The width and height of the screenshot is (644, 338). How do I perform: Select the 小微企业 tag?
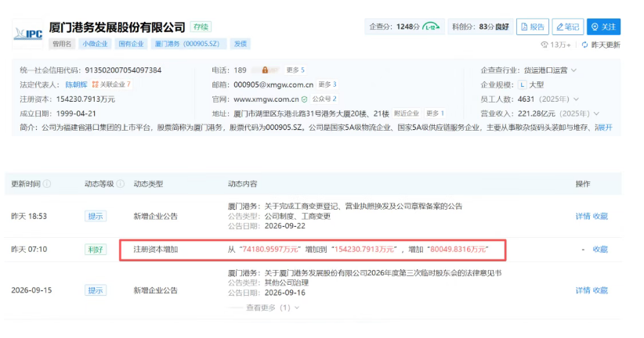(x=95, y=44)
